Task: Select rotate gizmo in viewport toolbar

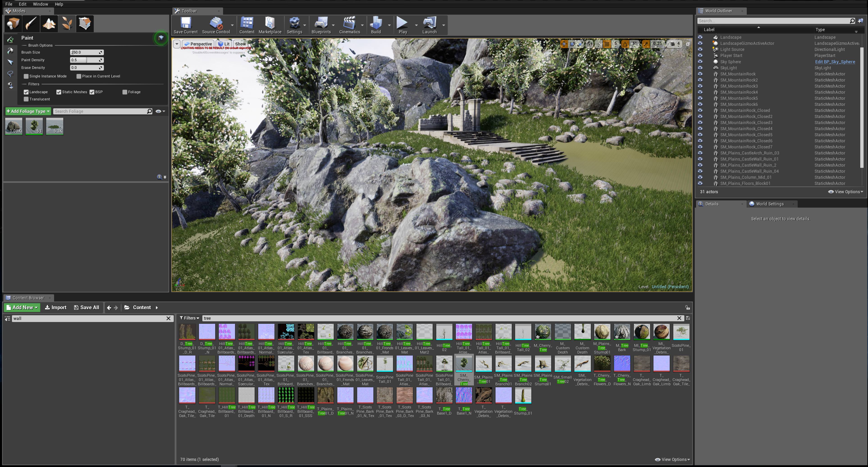Action: coord(572,44)
